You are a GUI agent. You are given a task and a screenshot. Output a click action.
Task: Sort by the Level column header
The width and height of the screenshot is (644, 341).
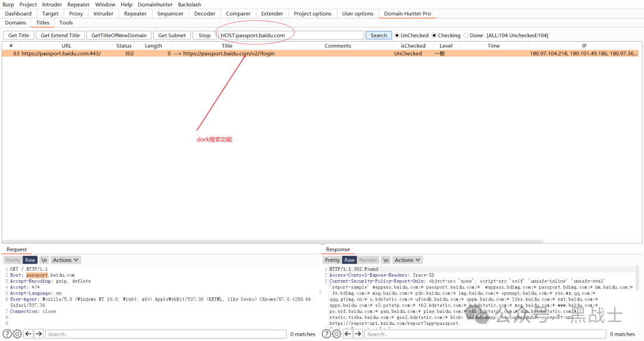pos(446,45)
